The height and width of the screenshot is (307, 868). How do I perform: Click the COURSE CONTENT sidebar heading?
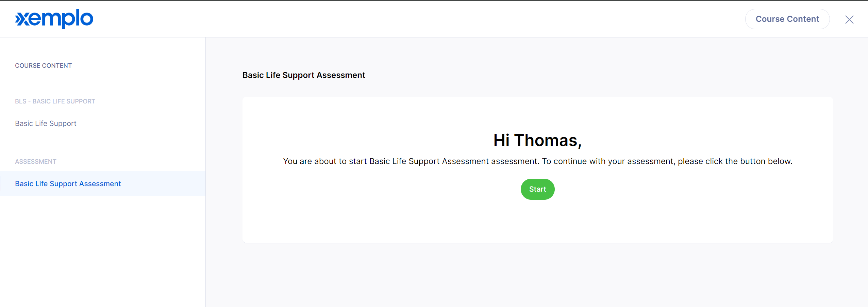(43, 66)
